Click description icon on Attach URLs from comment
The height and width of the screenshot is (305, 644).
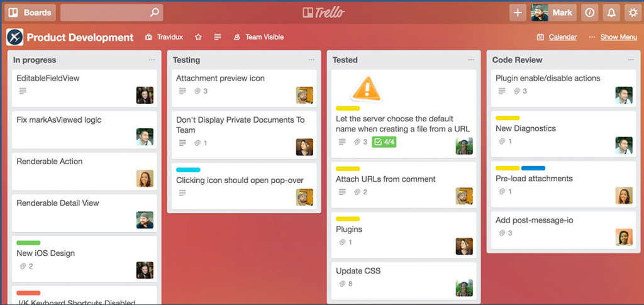342,192
